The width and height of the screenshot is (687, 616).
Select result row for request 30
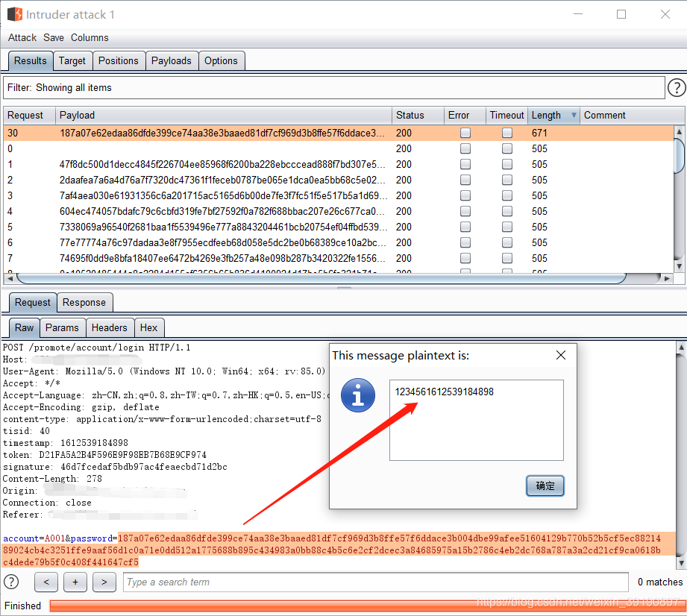[x=338, y=133]
